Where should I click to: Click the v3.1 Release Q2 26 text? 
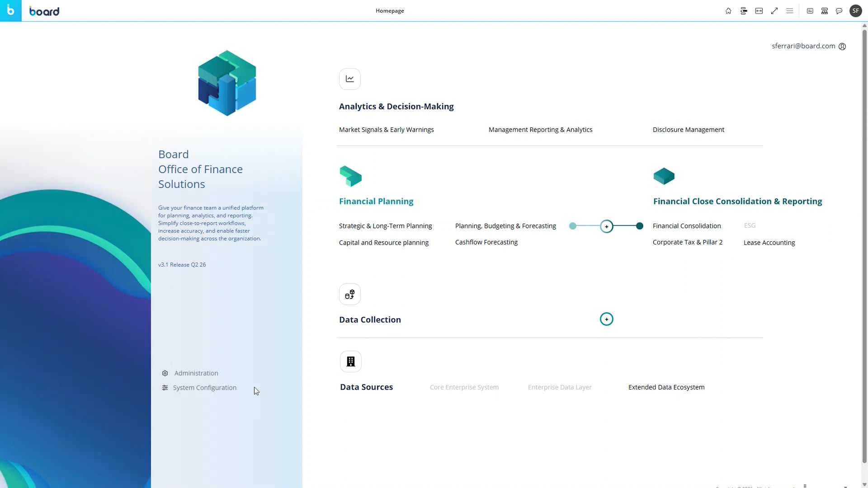click(182, 265)
